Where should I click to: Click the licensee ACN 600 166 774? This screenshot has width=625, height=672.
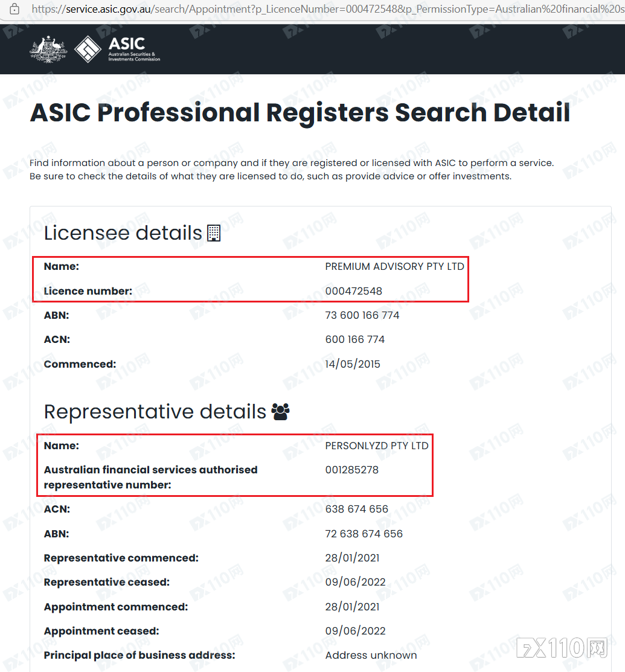pyautogui.click(x=355, y=339)
